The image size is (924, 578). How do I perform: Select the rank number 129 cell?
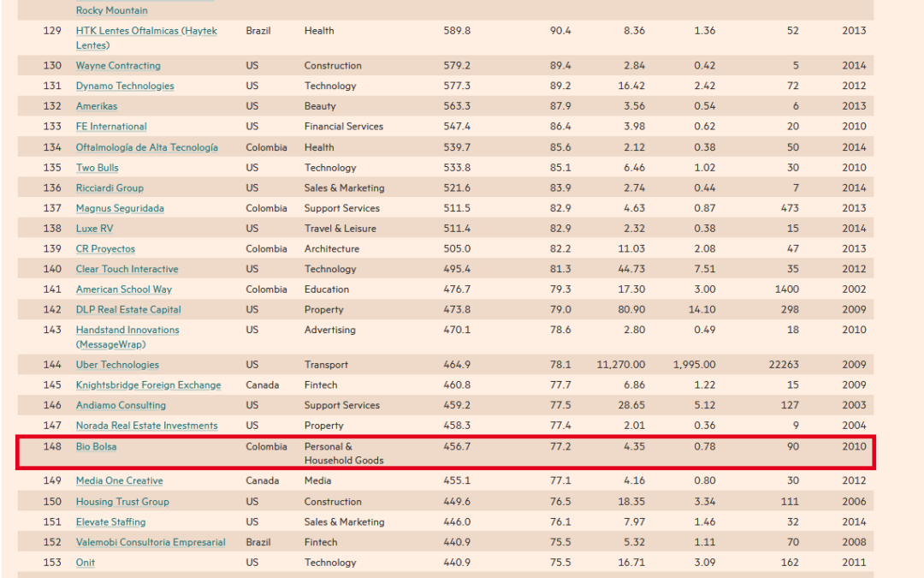[52, 31]
